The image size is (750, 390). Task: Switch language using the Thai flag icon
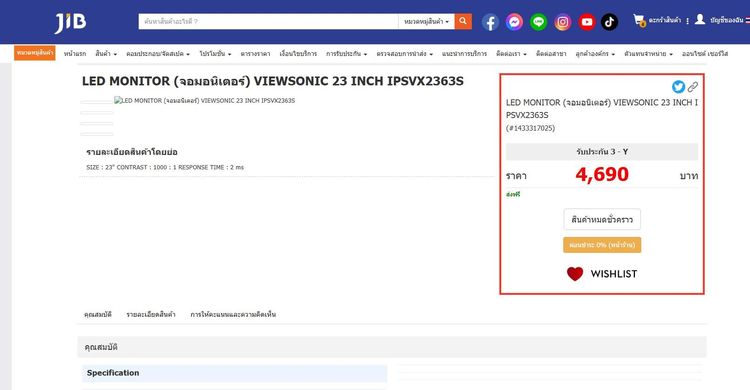click(747, 20)
